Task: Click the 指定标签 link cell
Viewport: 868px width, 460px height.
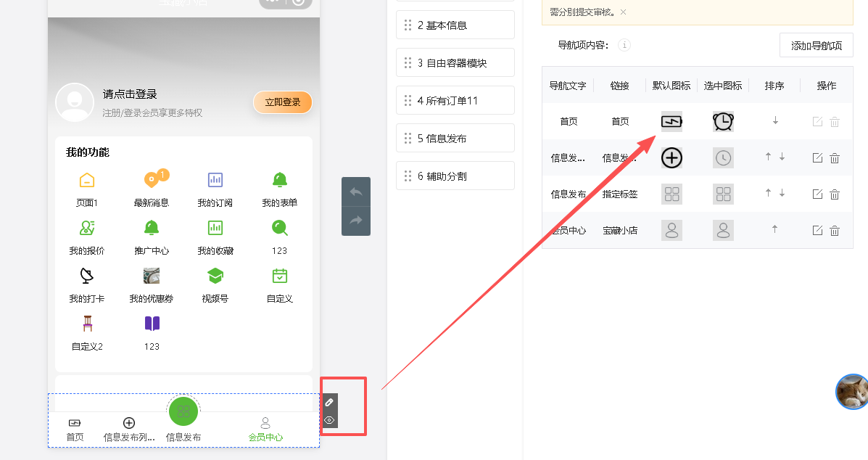Action: (x=620, y=194)
